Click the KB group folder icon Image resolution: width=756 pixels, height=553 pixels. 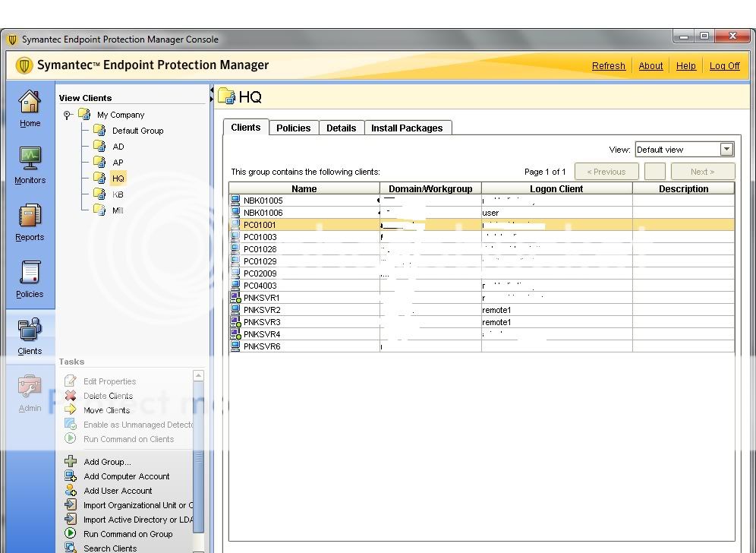99,194
